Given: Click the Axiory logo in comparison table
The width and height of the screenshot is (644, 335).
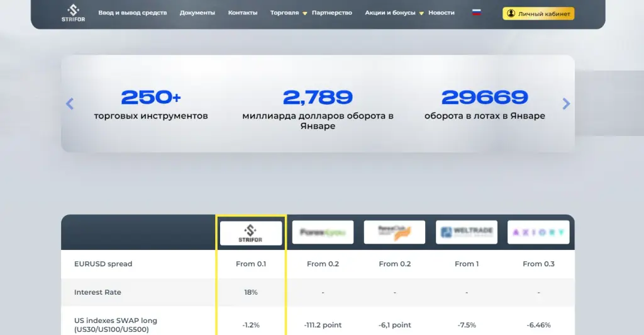Looking at the screenshot, I should [538, 232].
